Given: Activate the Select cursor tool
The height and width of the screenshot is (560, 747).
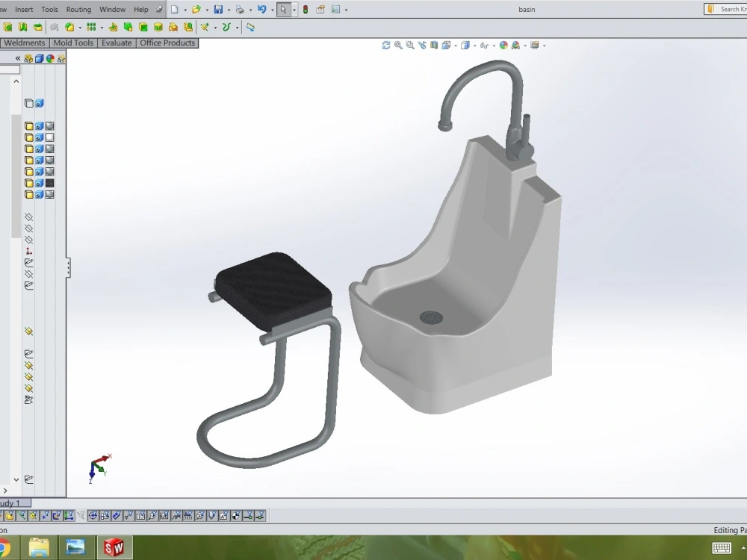Looking at the screenshot, I should [283, 10].
